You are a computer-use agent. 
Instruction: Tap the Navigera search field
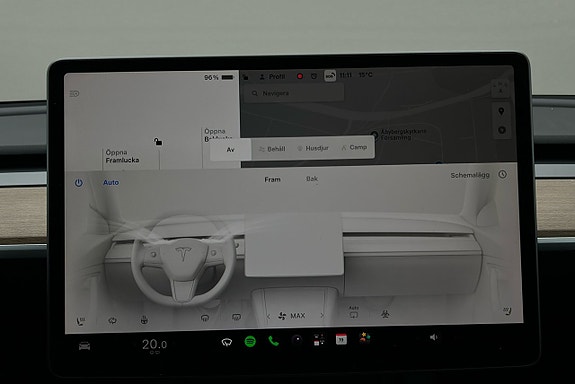tap(294, 93)
